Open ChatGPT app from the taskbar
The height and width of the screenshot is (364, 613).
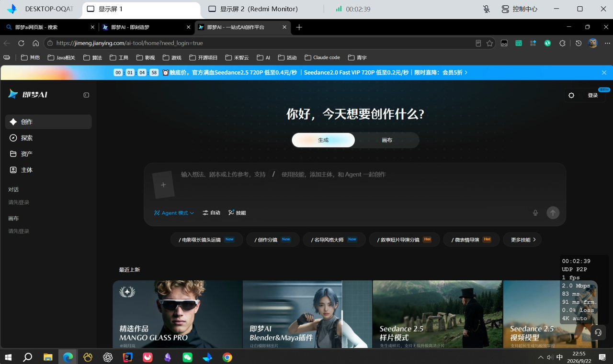(108, 357)
